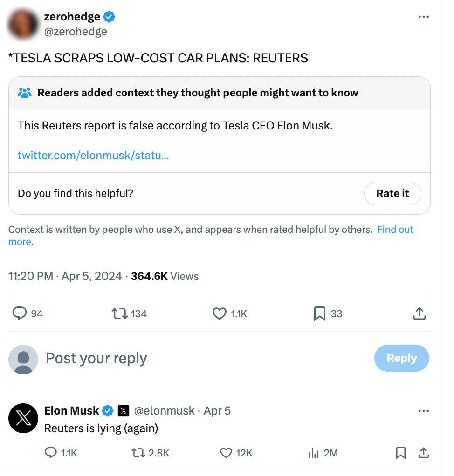Open Elon Musk's X logo avatar

[23, 418]
